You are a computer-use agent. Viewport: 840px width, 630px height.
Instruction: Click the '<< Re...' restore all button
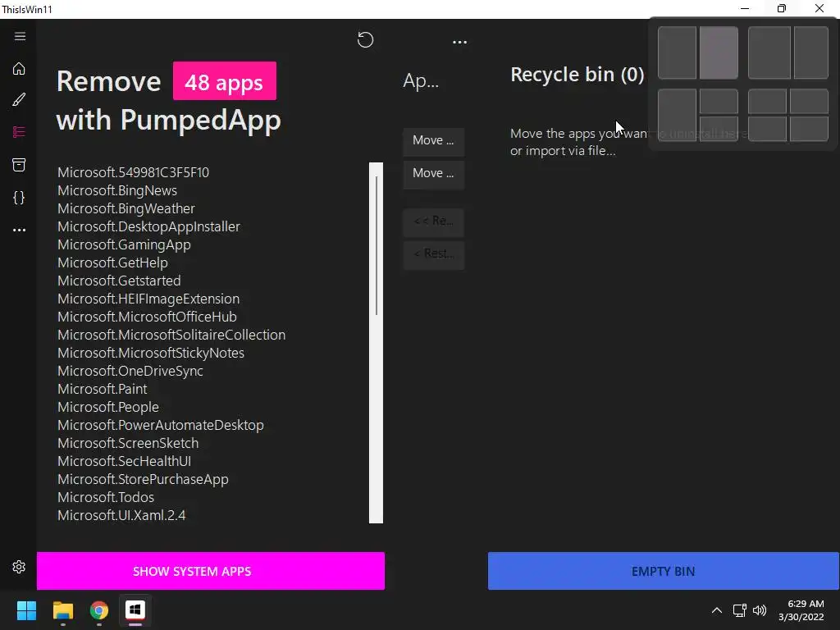pyautogui.click(x=433, y=221)
